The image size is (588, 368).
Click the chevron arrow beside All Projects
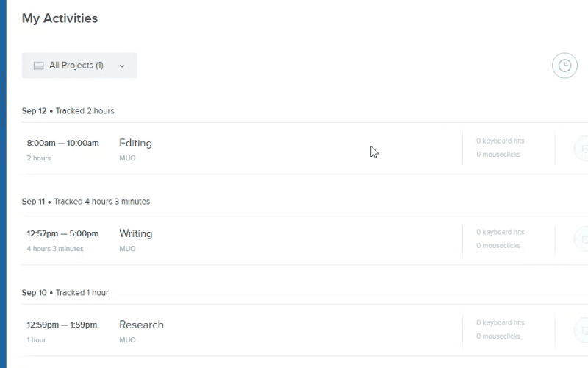[x=122, y=66]
